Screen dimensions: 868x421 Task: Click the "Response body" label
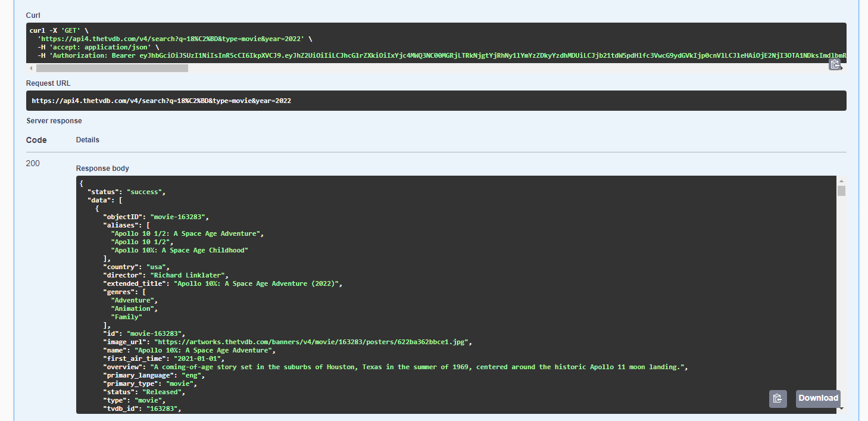click(x=102, y=169)
